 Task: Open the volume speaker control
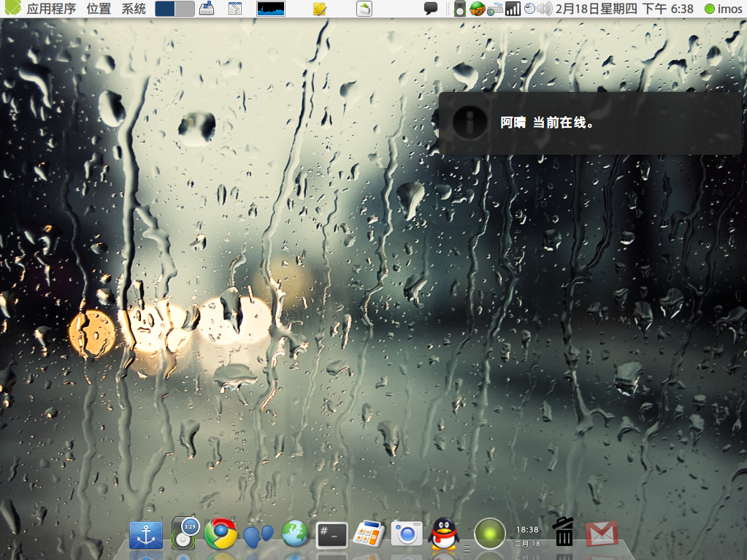545,9
